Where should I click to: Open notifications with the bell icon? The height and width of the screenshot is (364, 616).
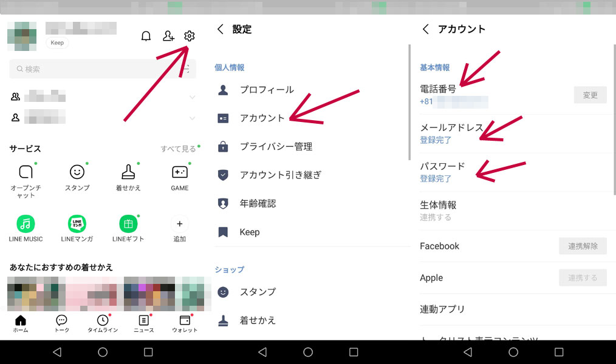point(146,36)
